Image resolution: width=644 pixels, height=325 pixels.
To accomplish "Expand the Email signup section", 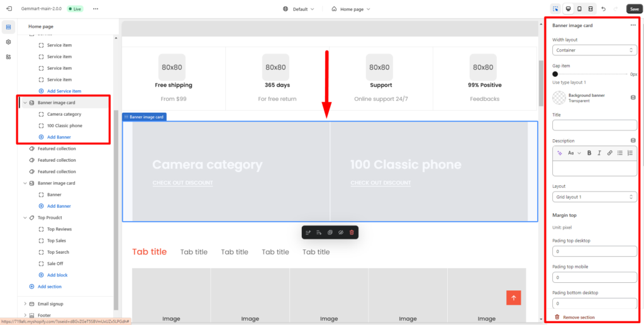I will point(25,304).
